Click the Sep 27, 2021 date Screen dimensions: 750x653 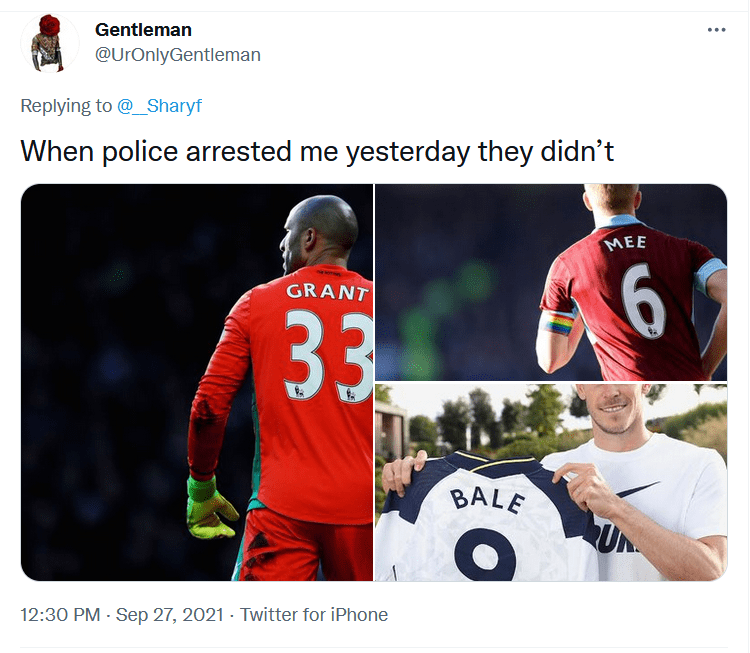170,614
